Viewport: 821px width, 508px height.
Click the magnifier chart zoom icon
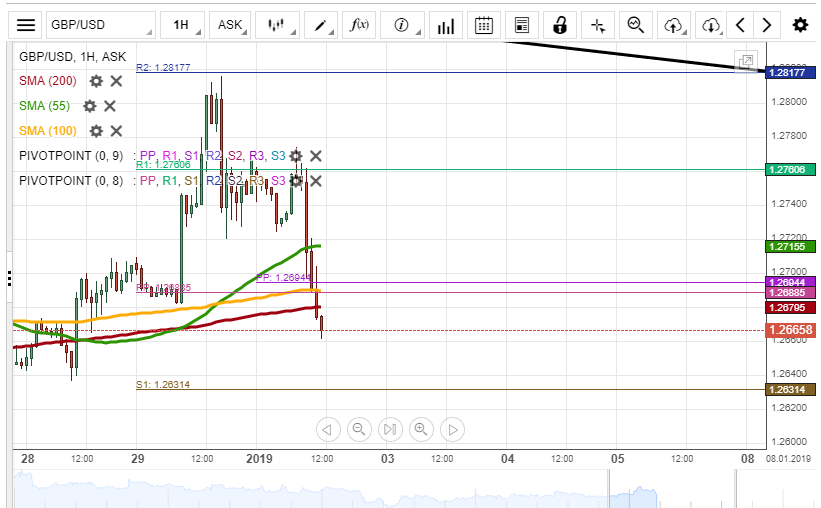coord(636,25)
